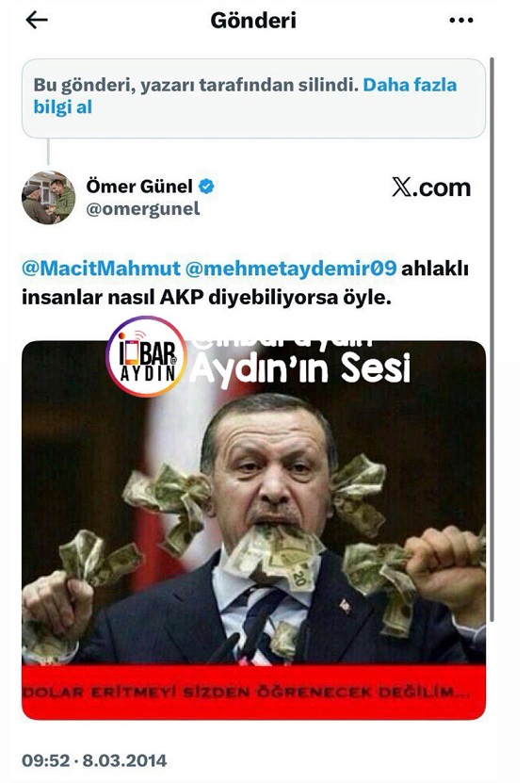This screenshot has height=783, width=532.
Task: Click the Ömer Günel display name
Action: point(139,187)
